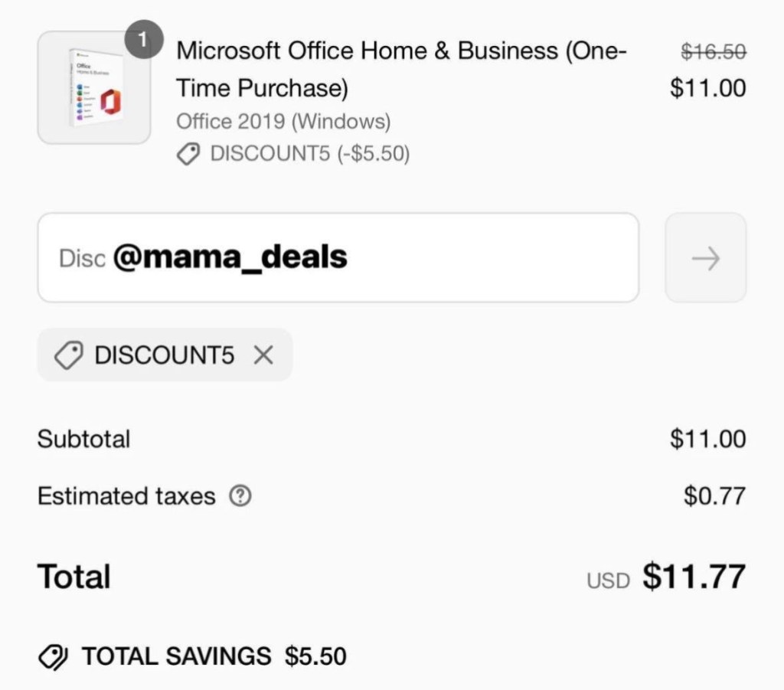Click the crossed-out $16.50 original price
This screenshot has width=784, height=690.
[714, 51]
